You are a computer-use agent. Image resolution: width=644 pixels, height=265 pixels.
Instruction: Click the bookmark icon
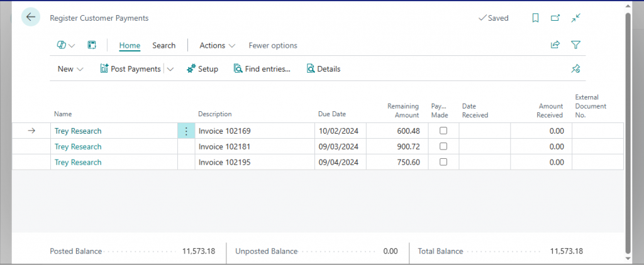[x=535, y=18]
